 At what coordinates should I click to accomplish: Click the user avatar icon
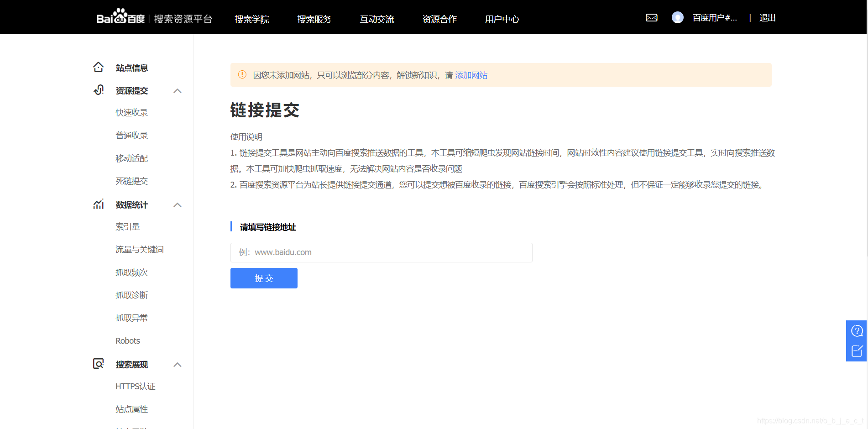tap(678, 17)
